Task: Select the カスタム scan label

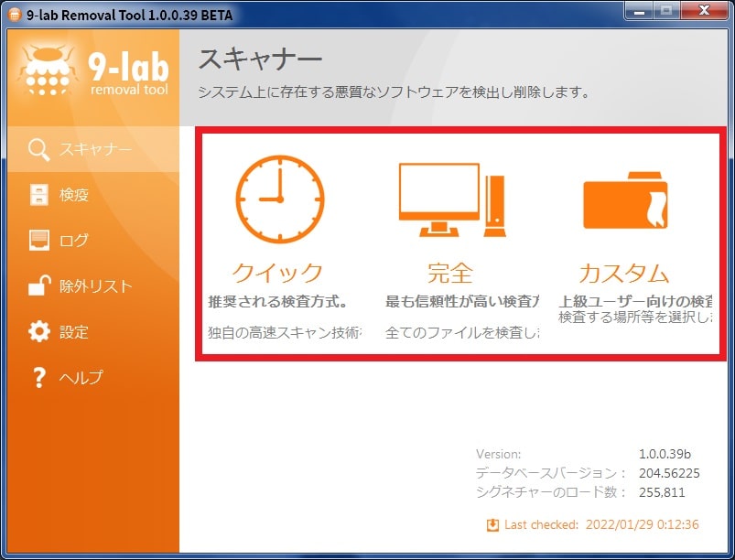Action: click(624, 273)
